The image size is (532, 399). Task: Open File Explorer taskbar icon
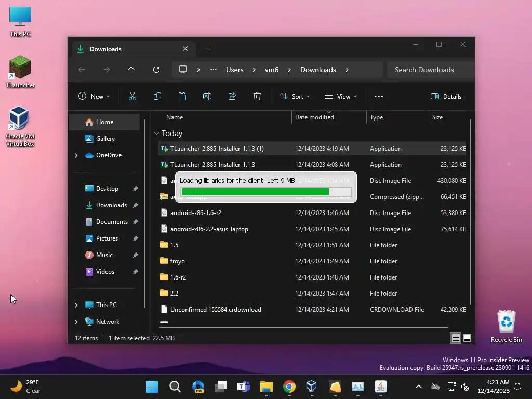[x=267, y=387]
